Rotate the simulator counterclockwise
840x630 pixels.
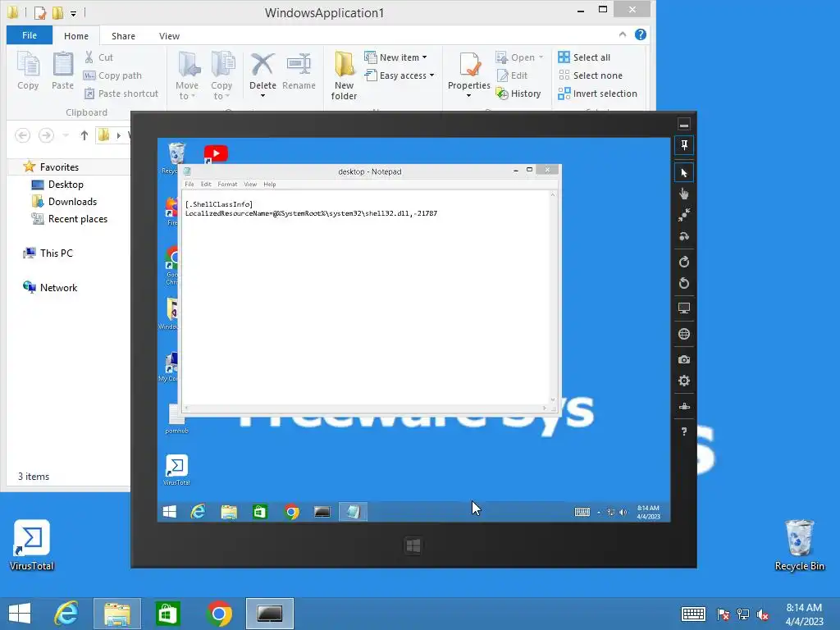(x=684, y=283)
